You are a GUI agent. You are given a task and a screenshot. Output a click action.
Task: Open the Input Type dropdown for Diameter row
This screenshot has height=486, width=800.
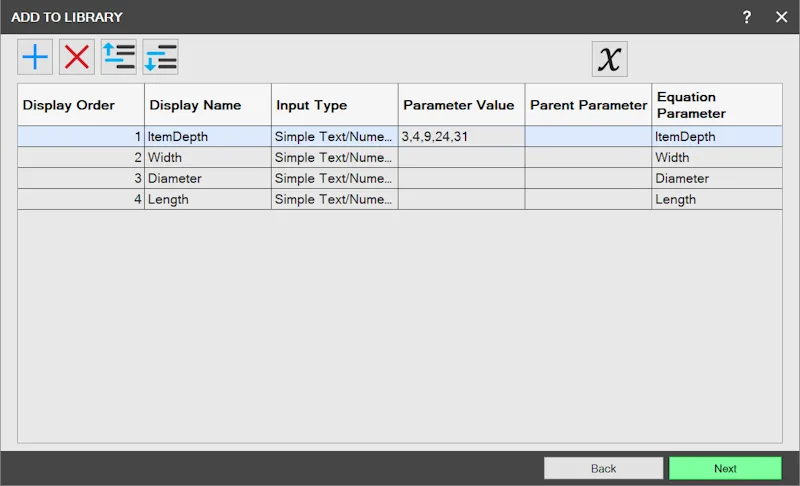coord(335,178)
